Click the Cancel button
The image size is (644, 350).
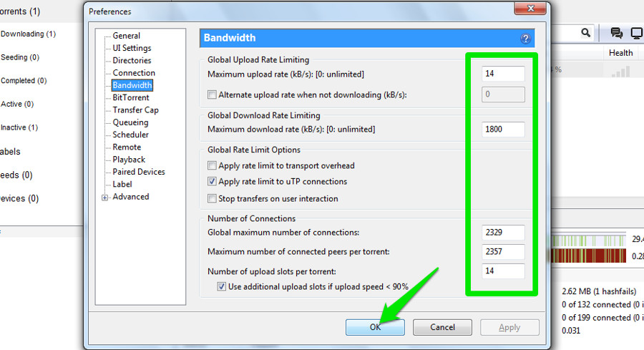(x=442, y=327)
